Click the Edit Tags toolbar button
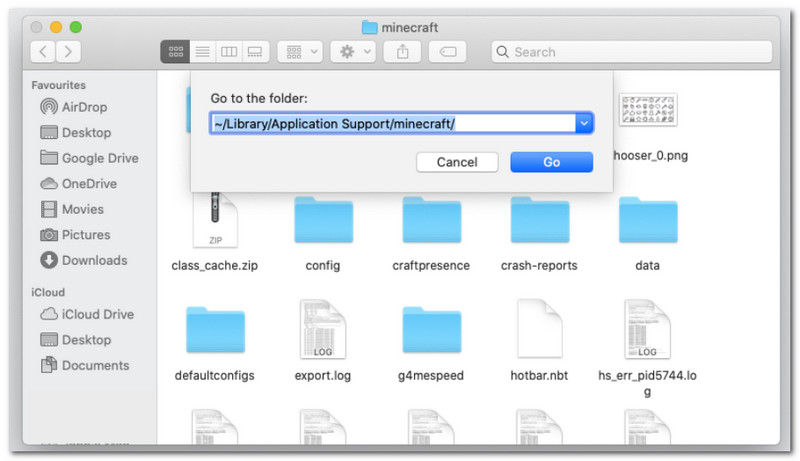The image size is (800, 461). pos(447,52)
